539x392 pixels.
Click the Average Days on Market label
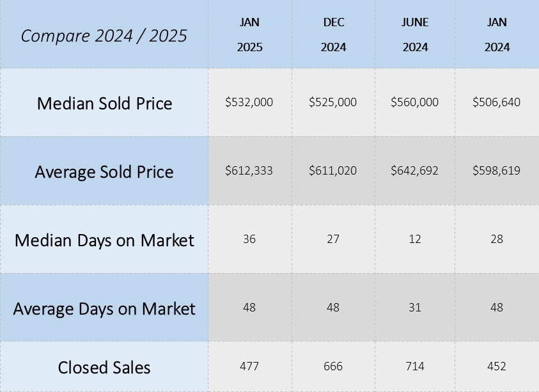point(104,309)
